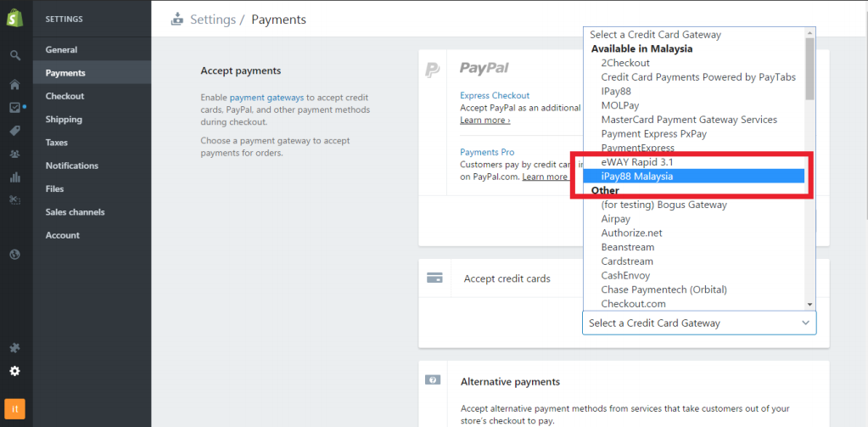Select IPay88 gateway option
Screen dimensions: 868x427
click(694, 91)
